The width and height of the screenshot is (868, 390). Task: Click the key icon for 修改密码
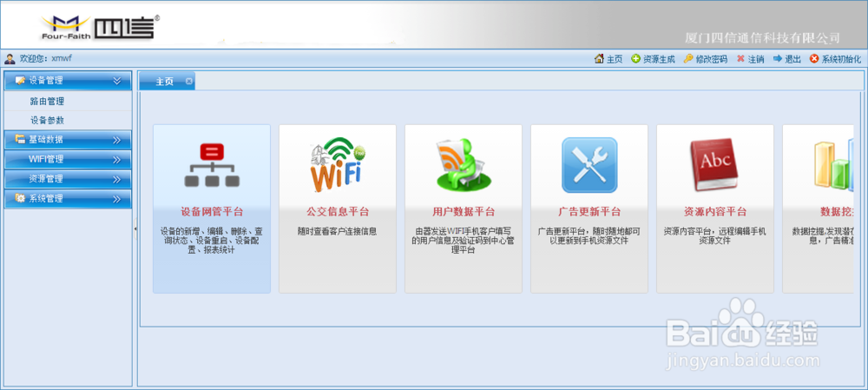coord(688,59)
